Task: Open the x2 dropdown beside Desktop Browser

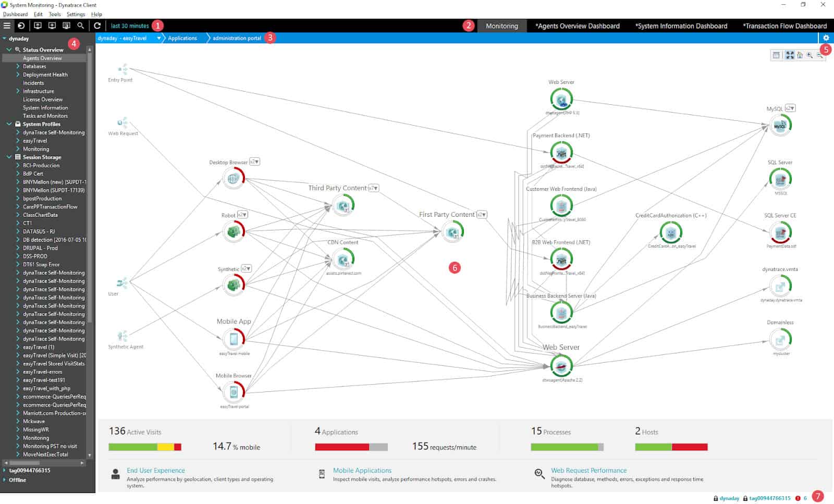Action: point(254,162)
